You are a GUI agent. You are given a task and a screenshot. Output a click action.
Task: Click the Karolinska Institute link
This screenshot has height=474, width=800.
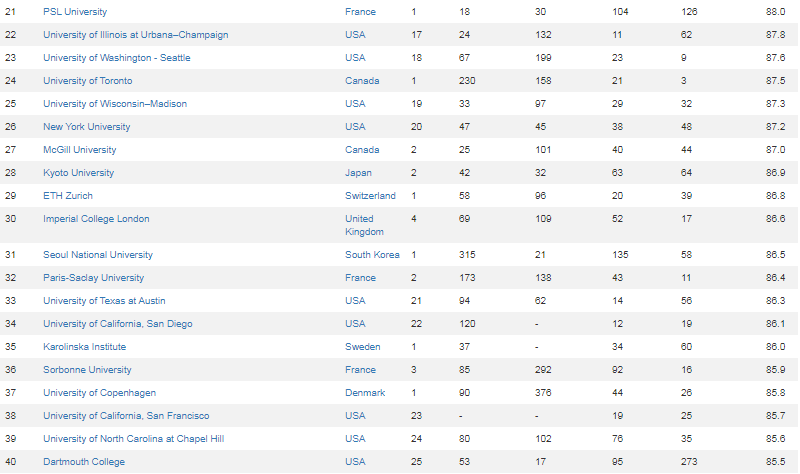pyautogui.click(x=85, y=346)
